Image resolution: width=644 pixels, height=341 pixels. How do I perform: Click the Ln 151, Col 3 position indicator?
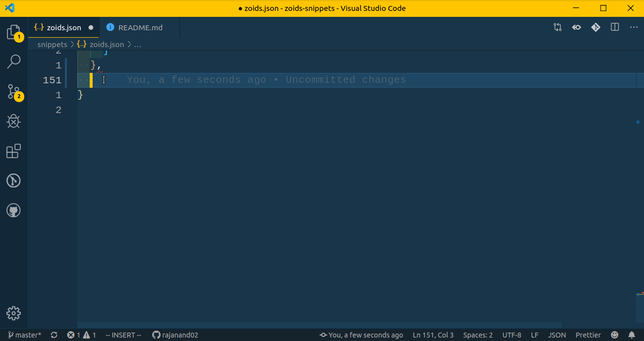pyautogui.click(x=433, y=335)
